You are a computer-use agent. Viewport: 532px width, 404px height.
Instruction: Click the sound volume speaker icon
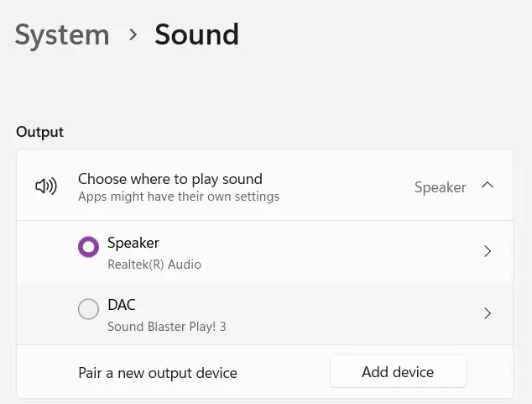46,186
